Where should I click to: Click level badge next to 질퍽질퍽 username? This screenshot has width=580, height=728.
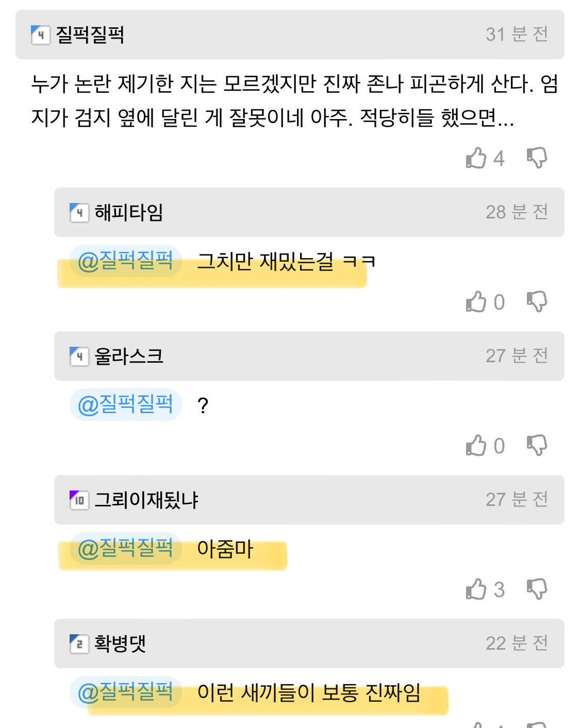point(41,36)
